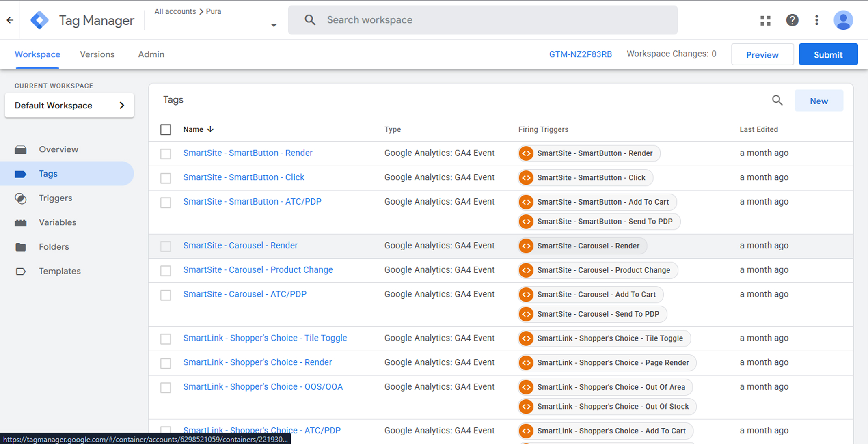868x444 pixels.
Task: Open container ID GTM-NZ2F83RB link
Action: (581, 54)
